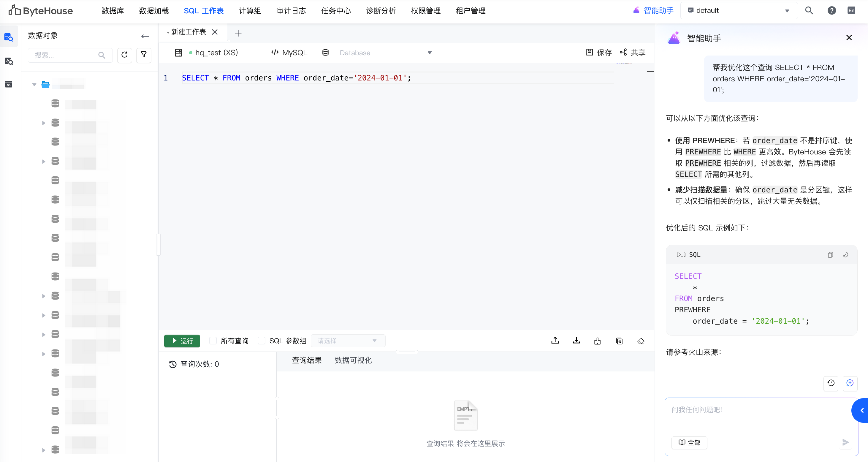The height and width of the screenshot is (462, 868).
Task: Click the upload icon in query toolbar
Action: 555,341
